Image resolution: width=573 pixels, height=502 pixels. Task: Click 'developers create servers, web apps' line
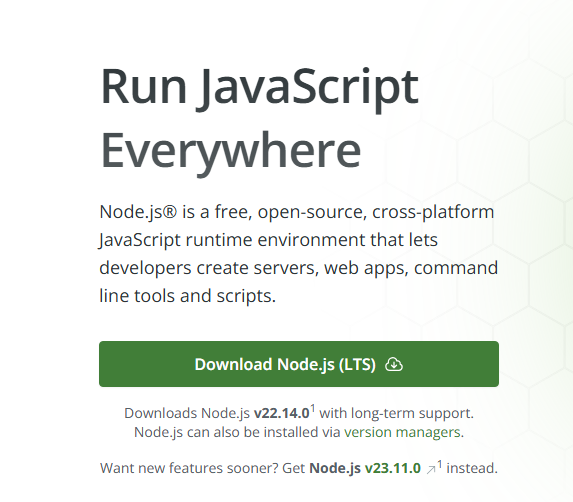[x=254, y=268]
